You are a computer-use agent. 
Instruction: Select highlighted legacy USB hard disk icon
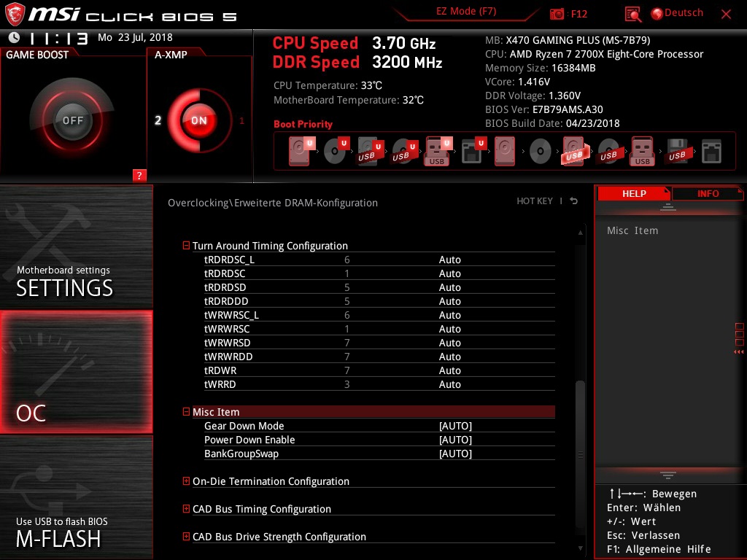575,151
